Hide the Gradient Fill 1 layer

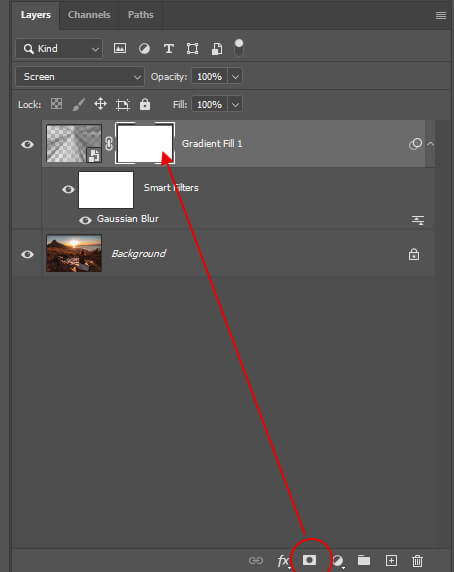(27, 144)
